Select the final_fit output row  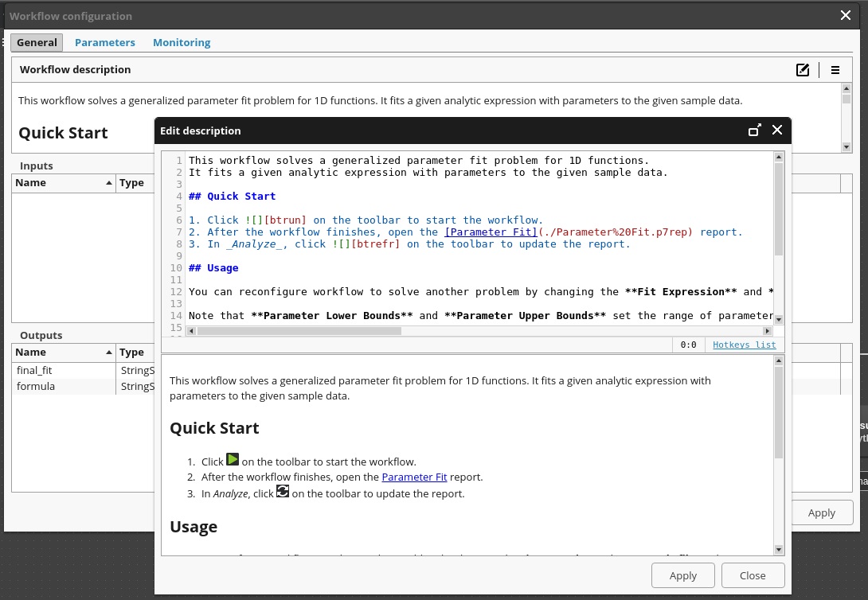(83, 371)
